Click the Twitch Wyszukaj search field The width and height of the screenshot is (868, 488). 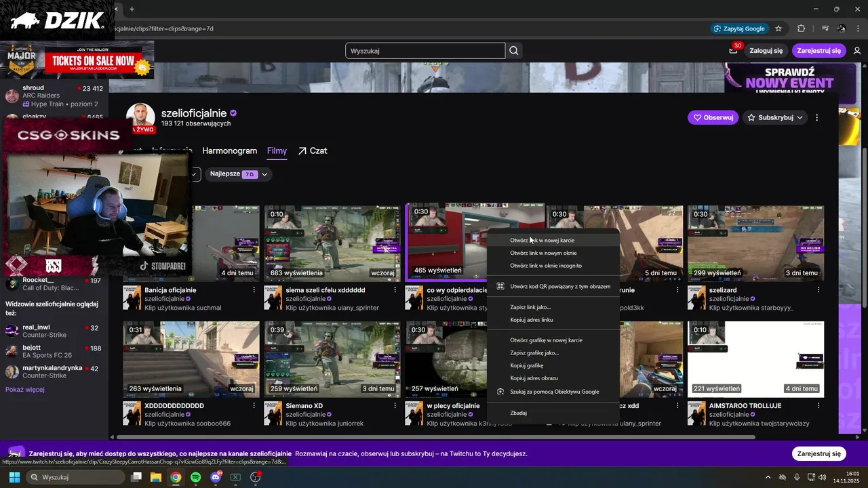click(x=425, y=51)
